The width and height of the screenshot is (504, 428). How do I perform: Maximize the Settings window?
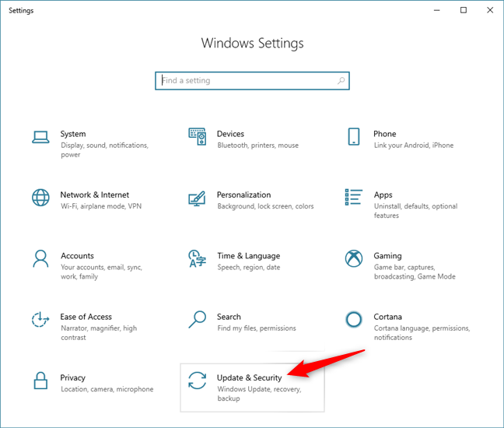[x=464, y=10]
